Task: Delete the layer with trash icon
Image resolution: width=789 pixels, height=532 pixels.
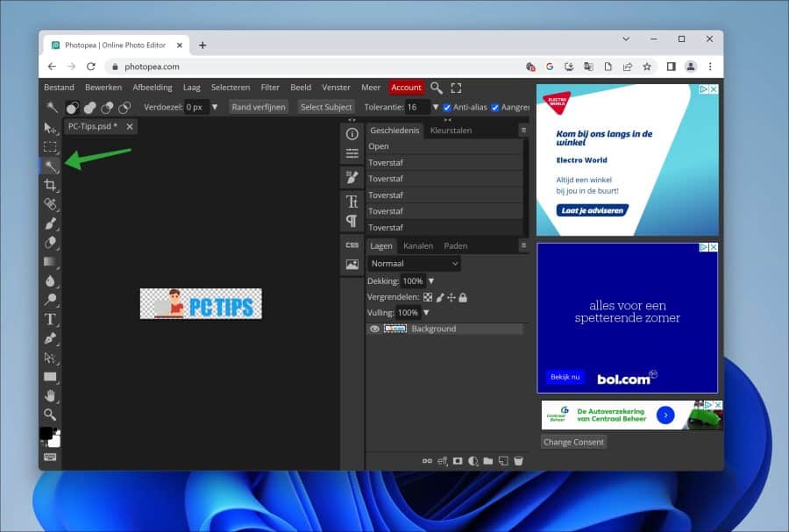Action: coord(518,461)
